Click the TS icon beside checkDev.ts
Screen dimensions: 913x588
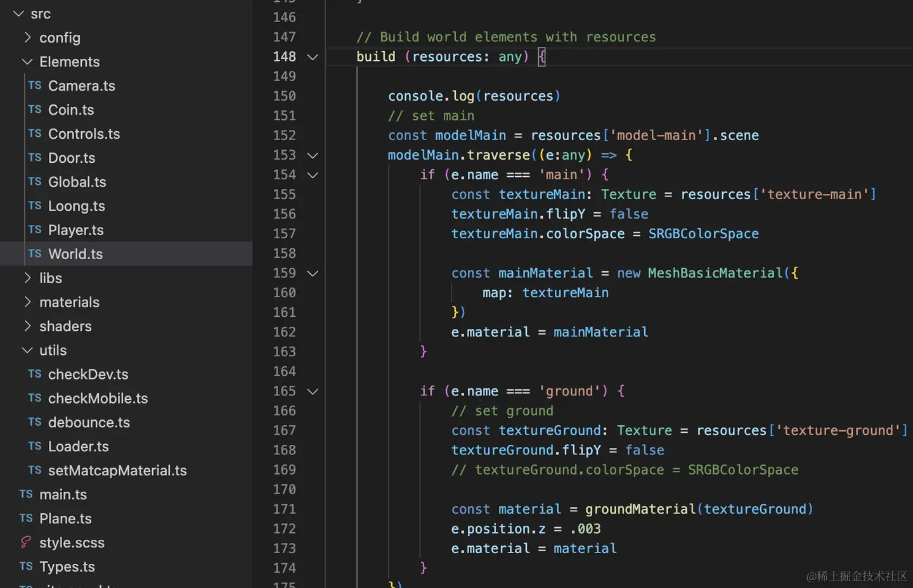pyautogui.click(x=35, y=374)
